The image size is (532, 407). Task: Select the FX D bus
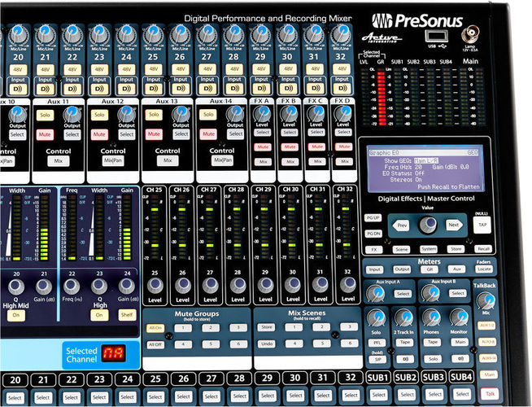(344, 132)
